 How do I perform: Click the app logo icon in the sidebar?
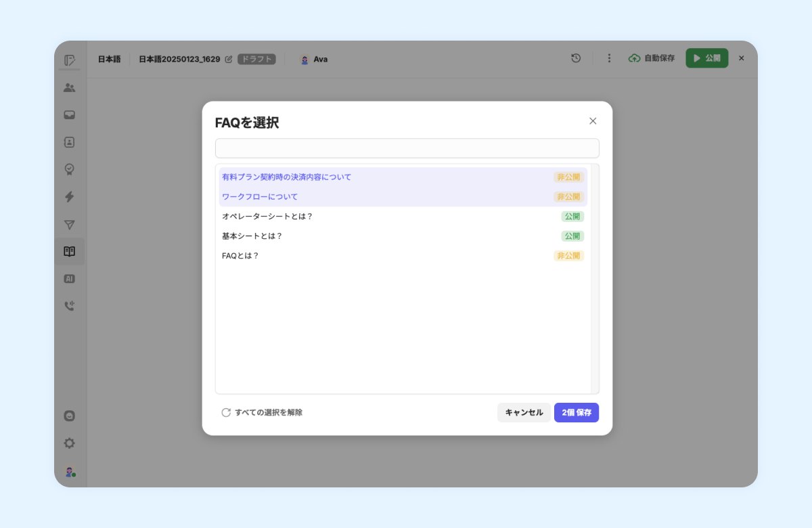click(69, 60)
